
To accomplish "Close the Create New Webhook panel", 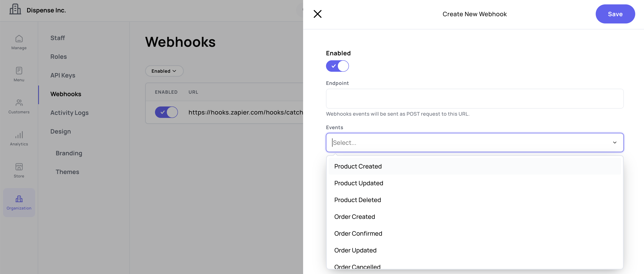I will pos(317,14).
